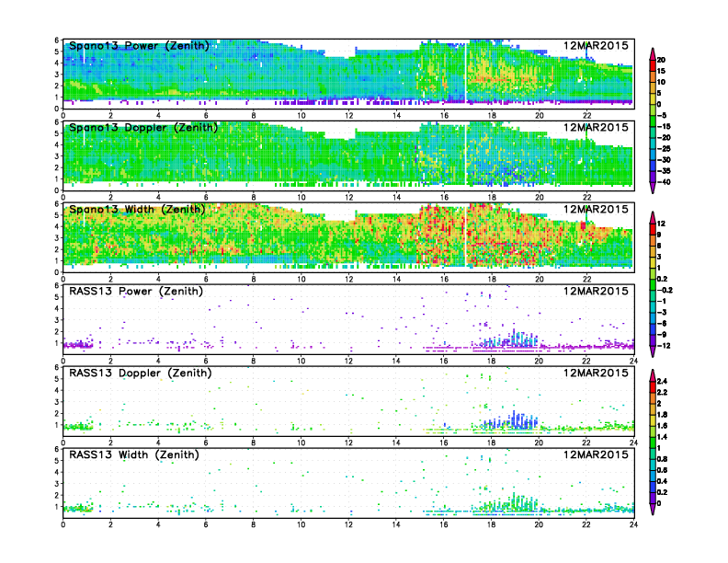Click the '0.8' label on bottom colorbar
Screen dimensions: 728x563
pyautogui.click(x=662, y=459)
